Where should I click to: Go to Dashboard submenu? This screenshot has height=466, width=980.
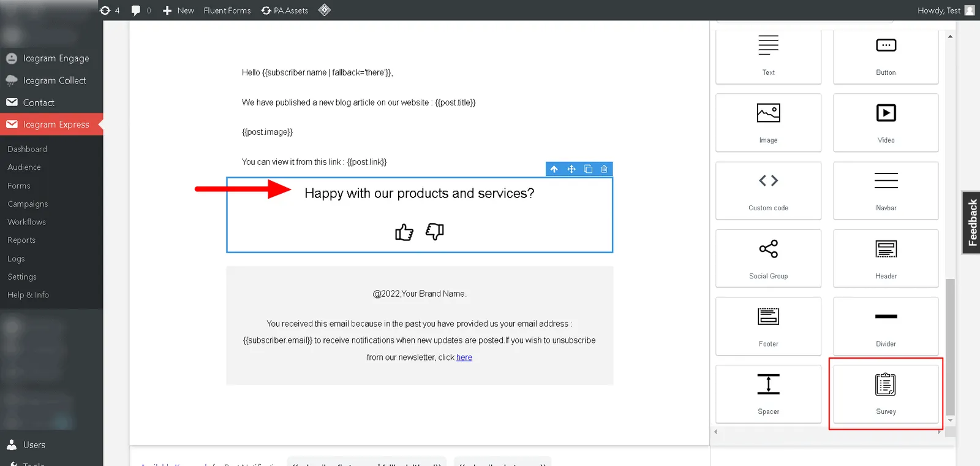coord(27,149)
